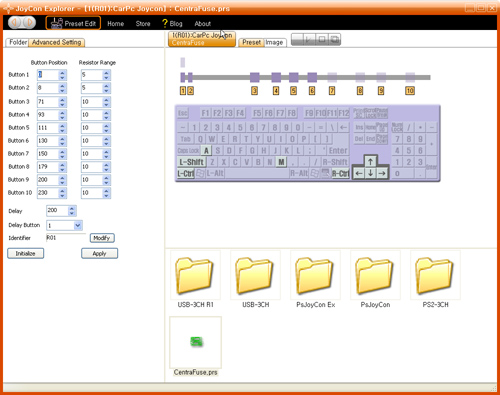Adjust Button 2 position spinner
The image size is (500, 395).
click(x=62, y=88)
